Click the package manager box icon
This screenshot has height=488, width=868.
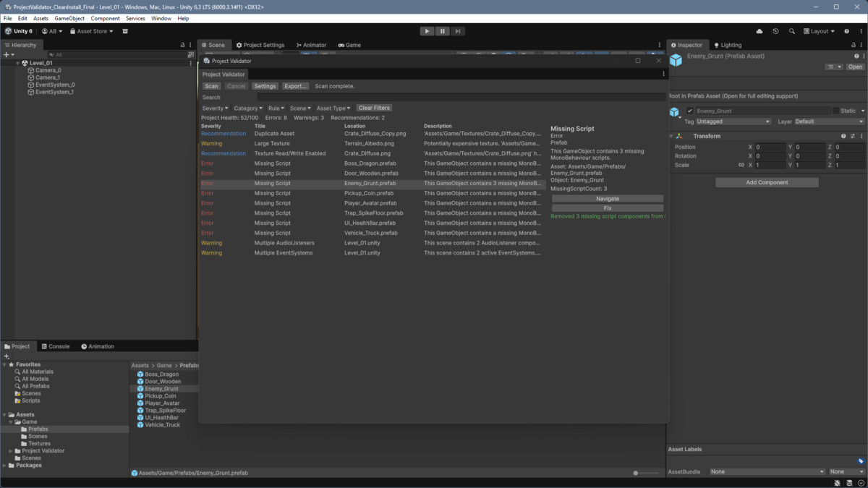pos(125,31)
